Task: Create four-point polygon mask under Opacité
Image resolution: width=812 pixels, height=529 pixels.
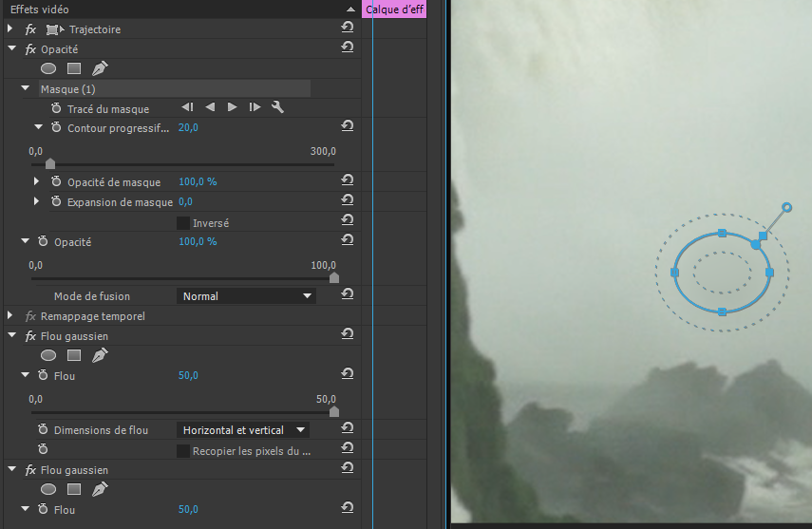Action: click(x=74, y=68)
